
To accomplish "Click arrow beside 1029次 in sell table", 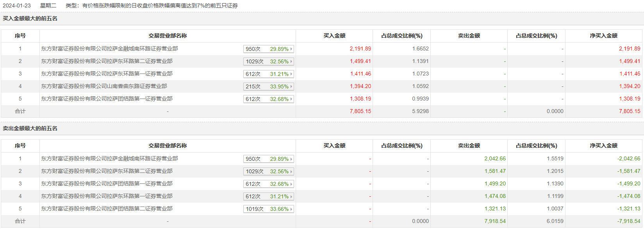I will tap(291, 172).
